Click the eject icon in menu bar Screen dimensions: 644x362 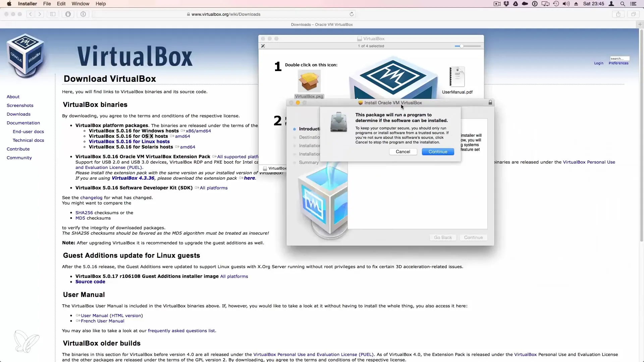pyautogui.click(x=576, y=4)
